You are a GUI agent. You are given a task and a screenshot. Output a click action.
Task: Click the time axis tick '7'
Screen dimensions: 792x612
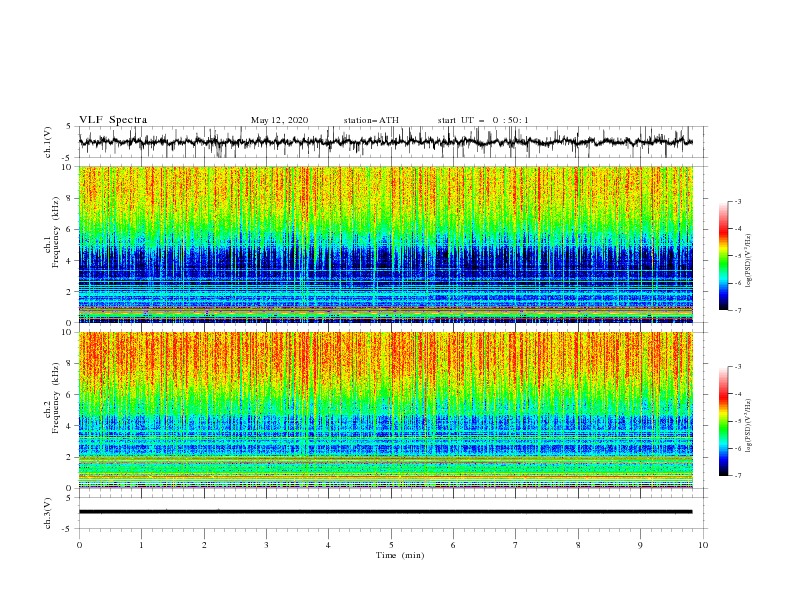516,545
